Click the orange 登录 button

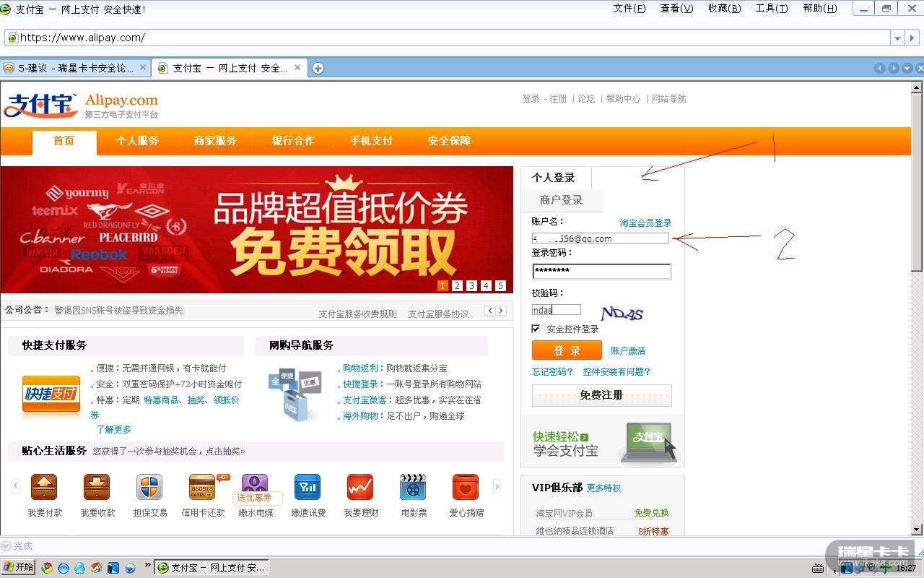point(567,350)
